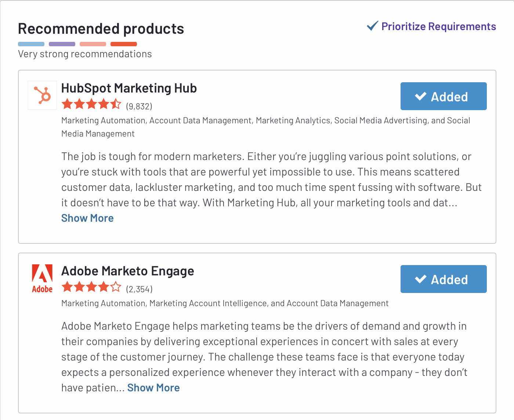Click the checkmark in HubSpot's Added button
The image size is (514, 420).
pos(421,96)
